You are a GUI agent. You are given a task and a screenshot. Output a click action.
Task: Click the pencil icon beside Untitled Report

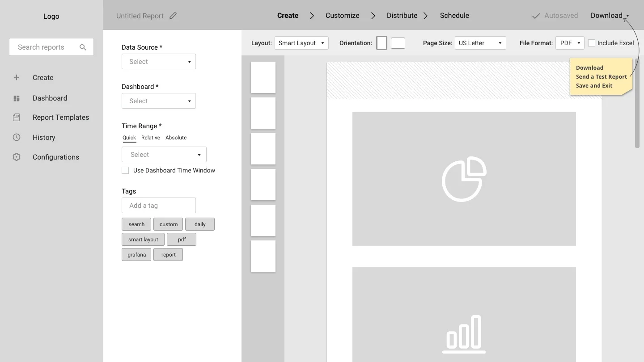(173, 16)
